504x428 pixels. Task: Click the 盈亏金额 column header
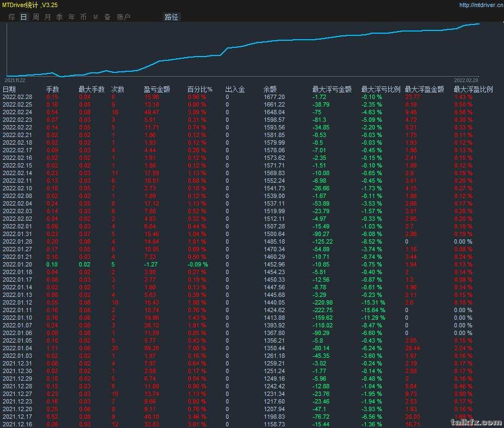pyautogui.click(x=157, y=89)
